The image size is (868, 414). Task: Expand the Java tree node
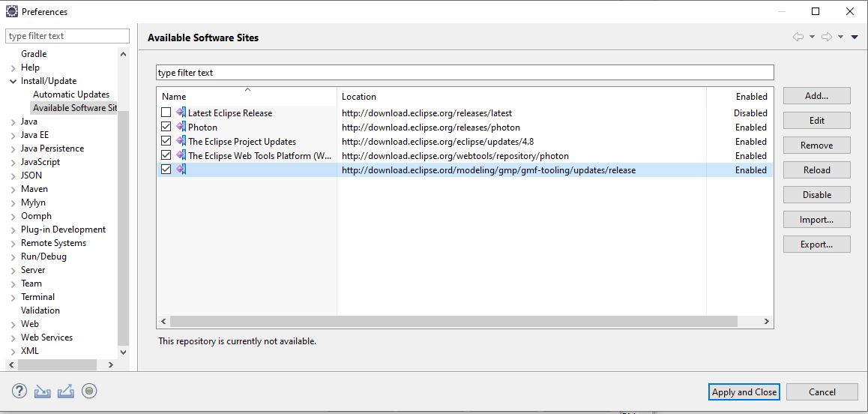point(13,121)
